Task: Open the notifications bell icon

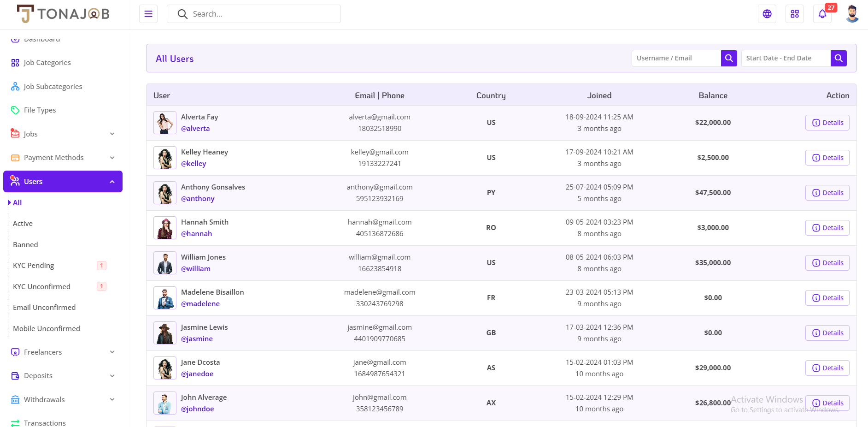Action: 822,14
